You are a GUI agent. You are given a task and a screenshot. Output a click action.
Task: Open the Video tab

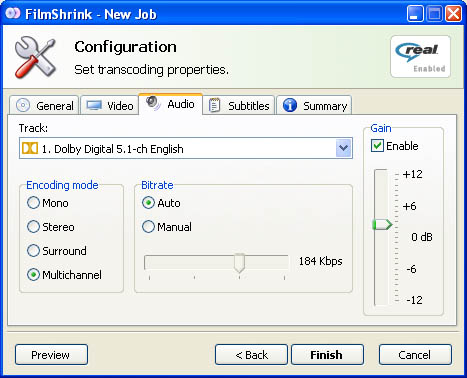pos(109,105)
